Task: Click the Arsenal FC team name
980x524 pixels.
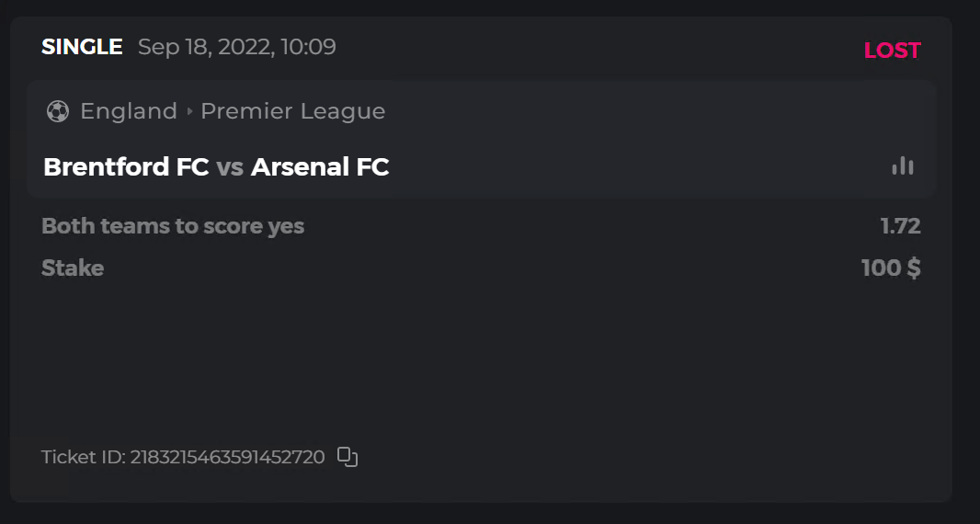Action: coord(319,167)
